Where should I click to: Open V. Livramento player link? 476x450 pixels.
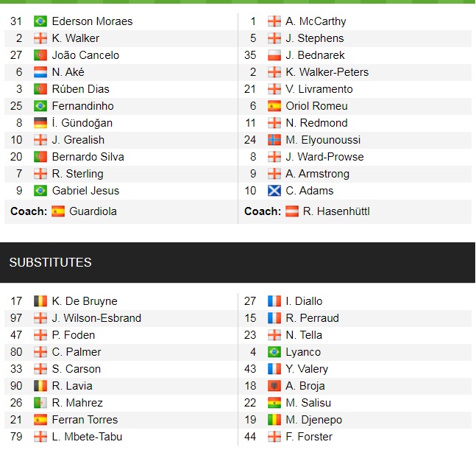pyautogui.click(x=319, y=89)
